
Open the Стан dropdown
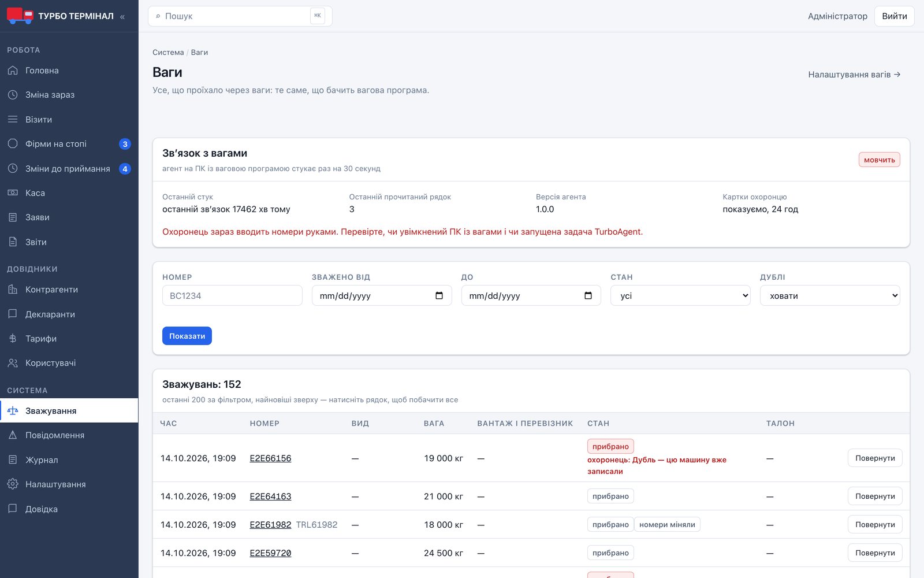(680, 295)
